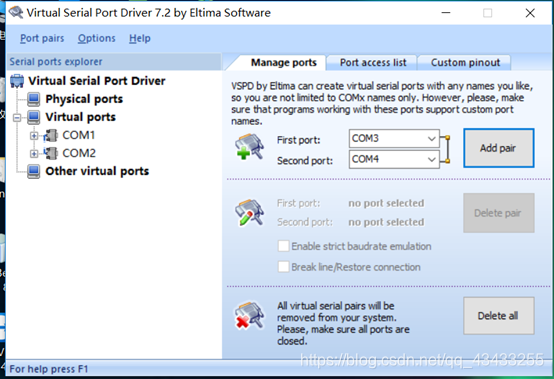Click the COM2 port connector icon
The image size is (554, 379).
coord(51,153)
